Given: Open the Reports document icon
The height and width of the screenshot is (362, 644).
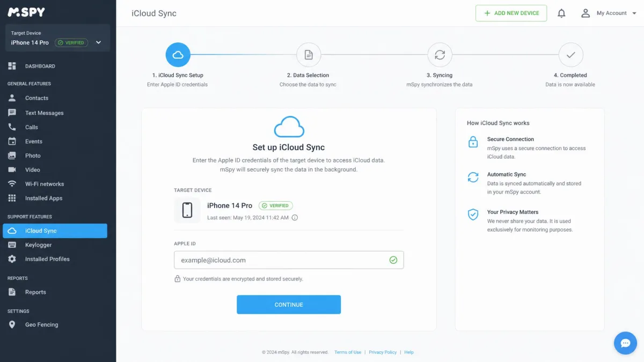Looking at the screenshot, I should 12,292.
